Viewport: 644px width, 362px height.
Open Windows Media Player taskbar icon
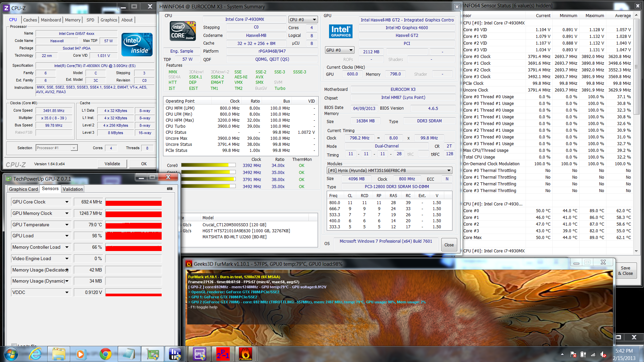coord(80,354)
